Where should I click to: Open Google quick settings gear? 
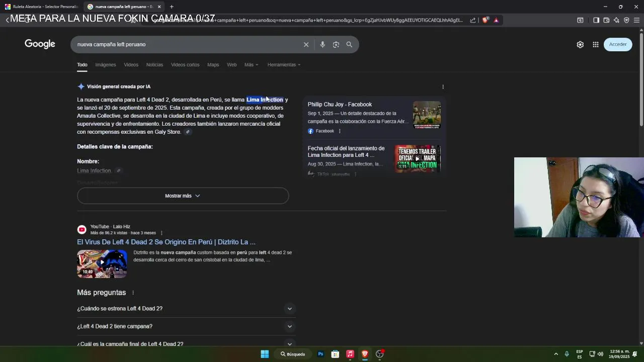tap(580, 44)
